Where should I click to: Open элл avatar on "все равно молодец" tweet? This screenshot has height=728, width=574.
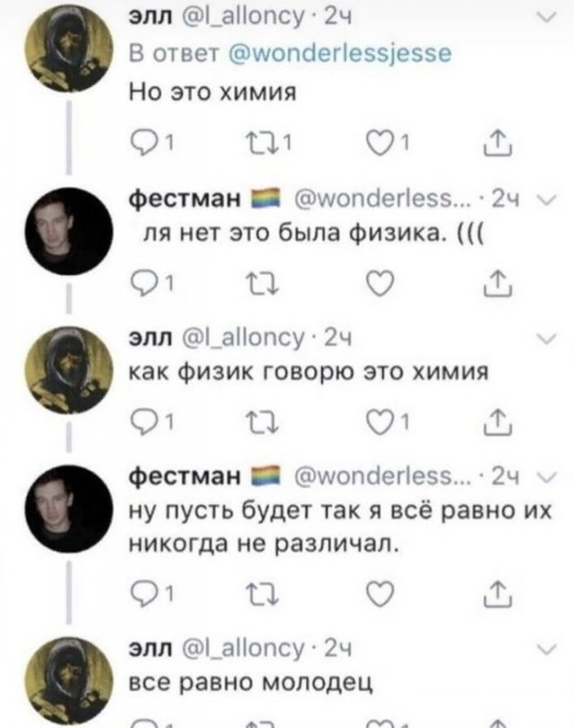(69, 680)
